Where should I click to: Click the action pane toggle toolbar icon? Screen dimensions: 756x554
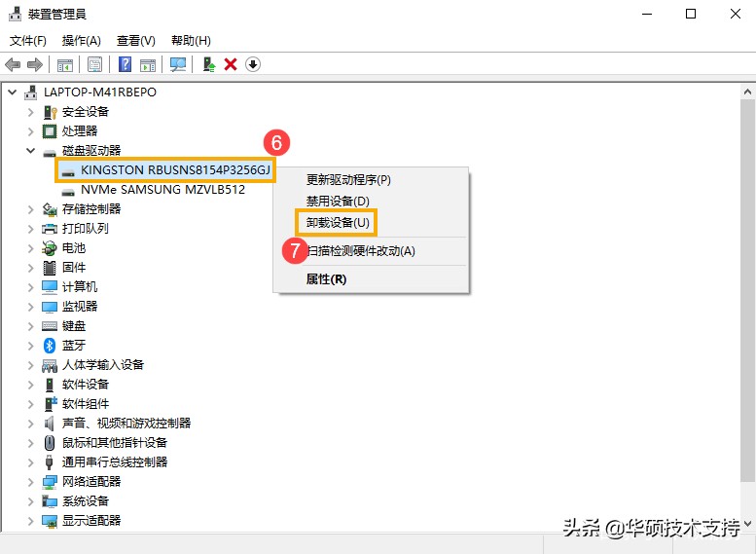(148, 64)
